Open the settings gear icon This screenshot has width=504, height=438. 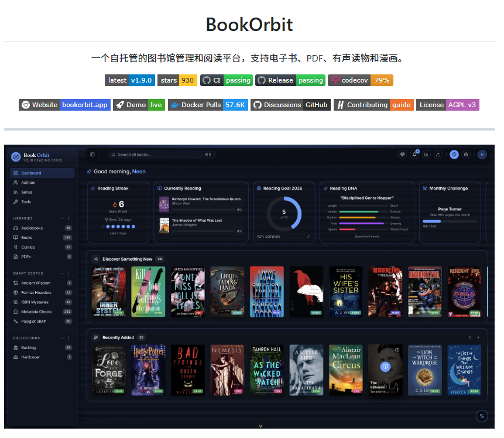466,155
